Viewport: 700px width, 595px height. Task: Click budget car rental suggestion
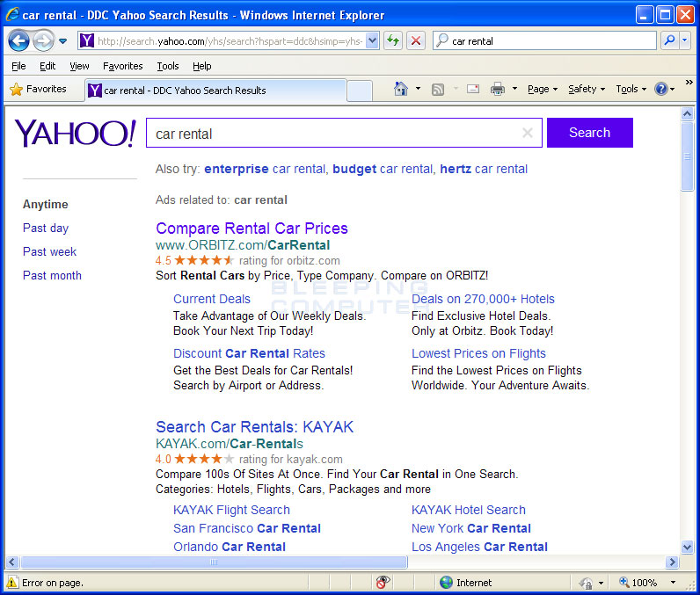tap(383, 169)
